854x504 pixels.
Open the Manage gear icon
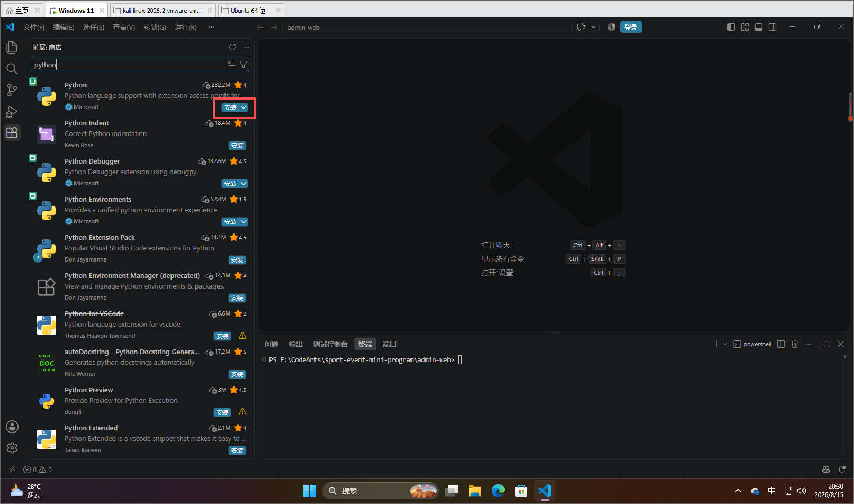pos(12,448)
